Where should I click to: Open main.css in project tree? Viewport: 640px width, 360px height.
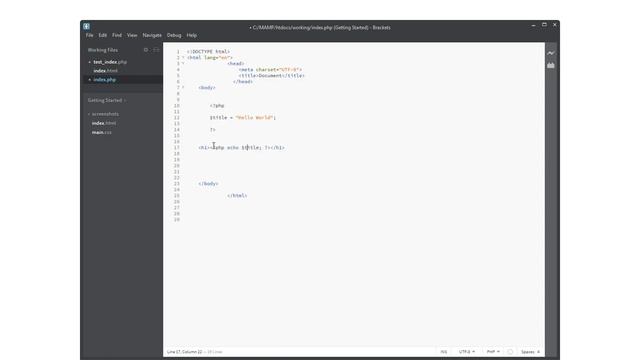(x=101, y=133)
